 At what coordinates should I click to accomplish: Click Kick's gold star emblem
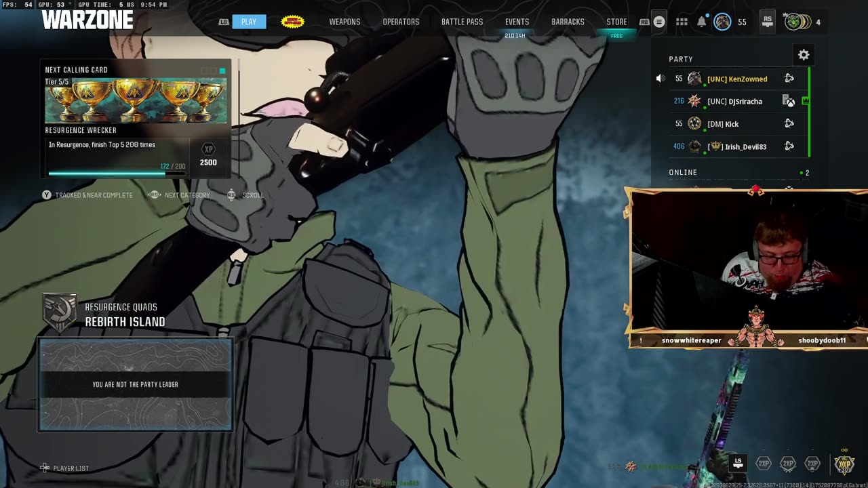pos(694,123)
